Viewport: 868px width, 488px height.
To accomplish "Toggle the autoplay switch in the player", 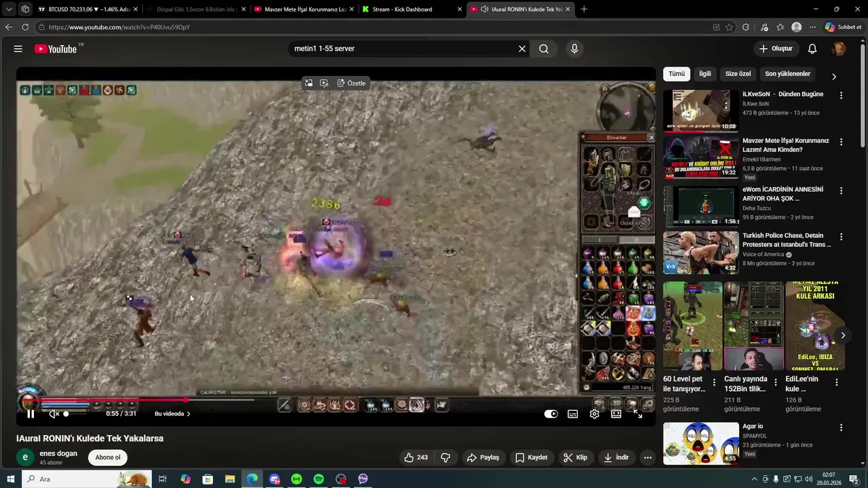I will [x=551, y=413].
